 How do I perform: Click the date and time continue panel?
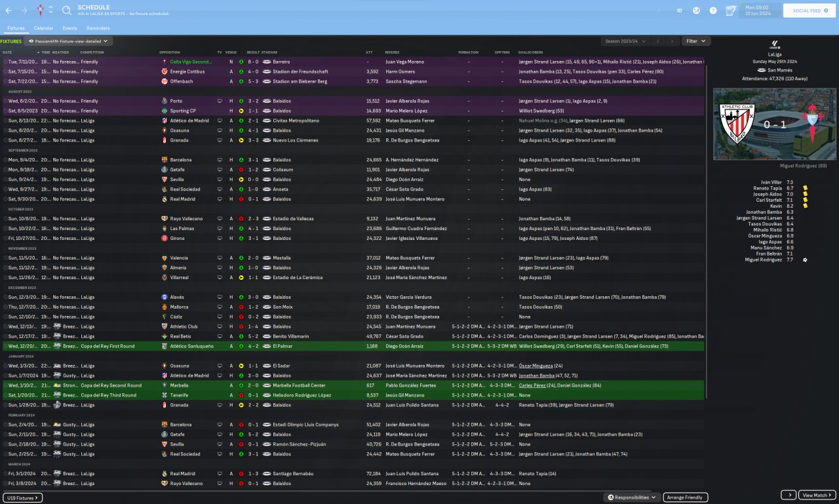[x=760, y=10]
